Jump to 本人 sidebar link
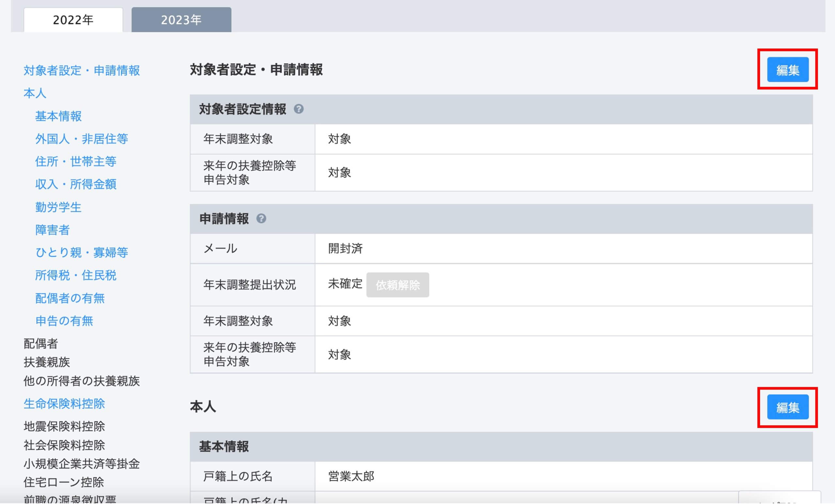 [x=35, y=93]
